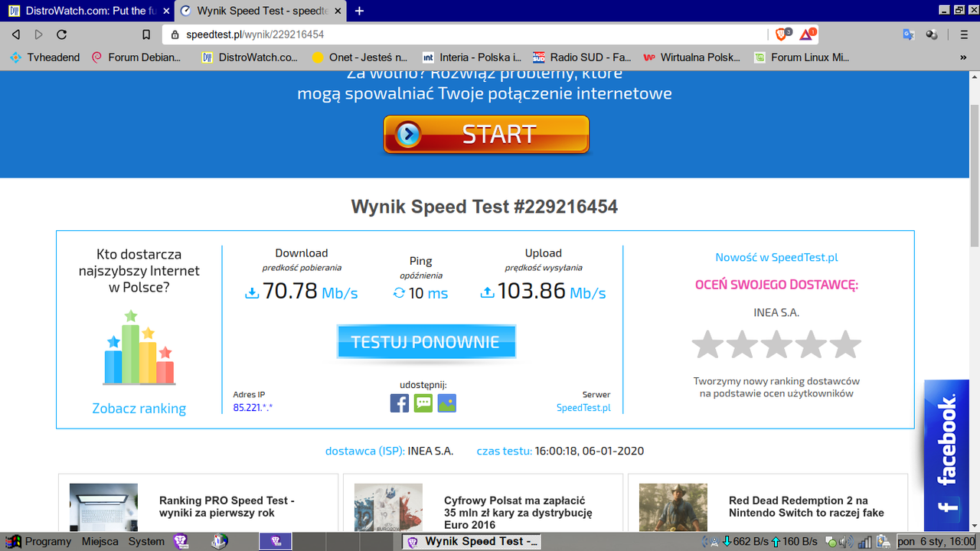Click the ranking bar chart graphic
Viewport: 980px width, 551px height.
139,348
